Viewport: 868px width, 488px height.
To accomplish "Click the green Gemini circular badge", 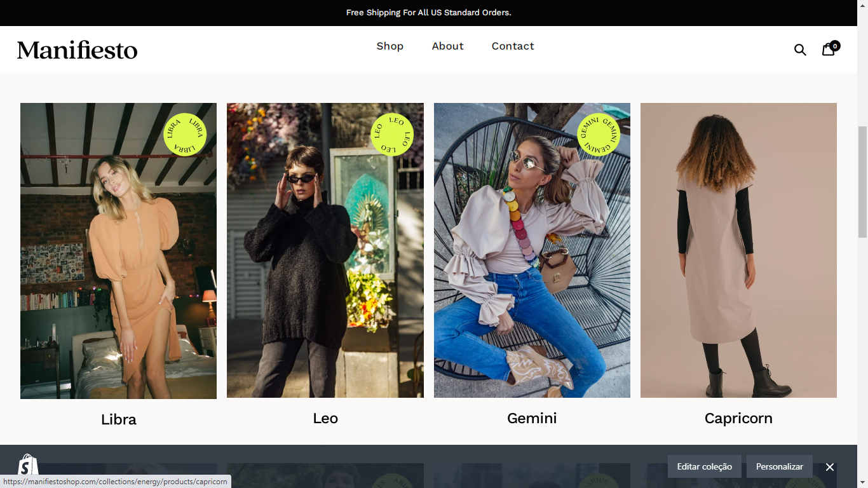I will click(599, 134).
